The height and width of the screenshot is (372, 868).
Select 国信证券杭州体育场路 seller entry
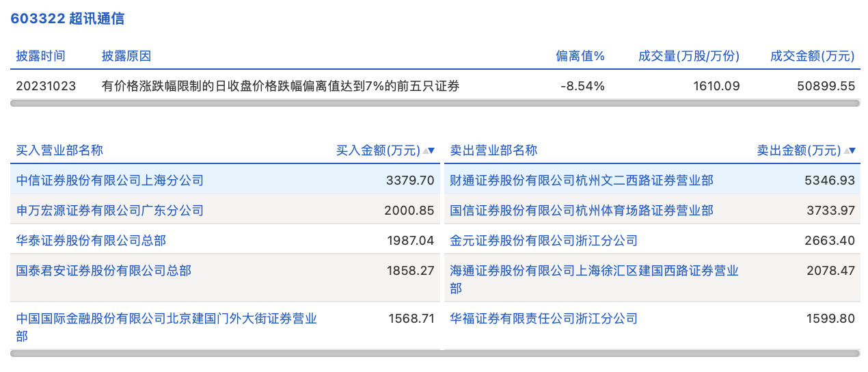(x=581, y=211)
